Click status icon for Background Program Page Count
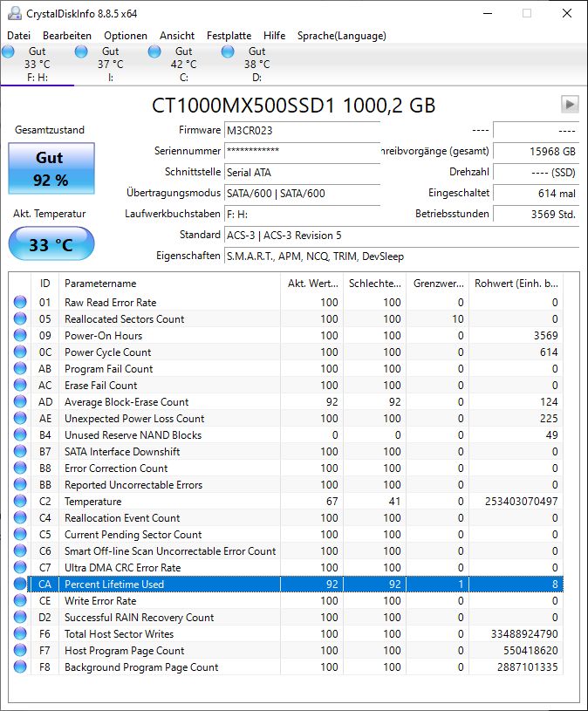The image size is (588, 711). pyautogui.click(x=20, y=667)
